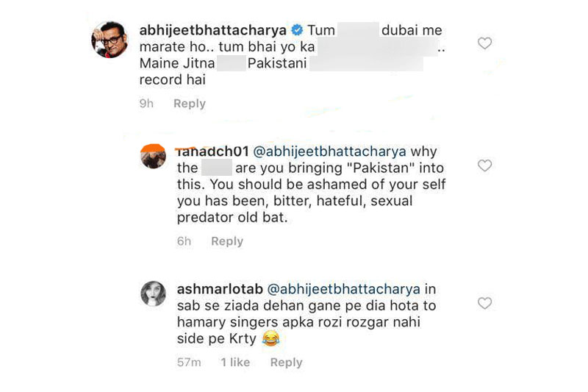Like abhijeetbhattacharya's comment with the heart
Screen dimensions: 588x392
pos(484,44)
